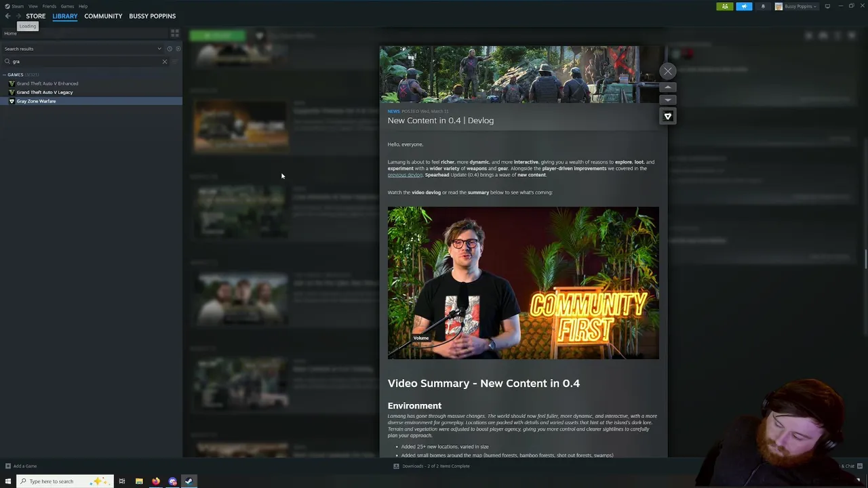Open Discord from taskbar
The image size is (868, 488).
[x=172, y=481]
